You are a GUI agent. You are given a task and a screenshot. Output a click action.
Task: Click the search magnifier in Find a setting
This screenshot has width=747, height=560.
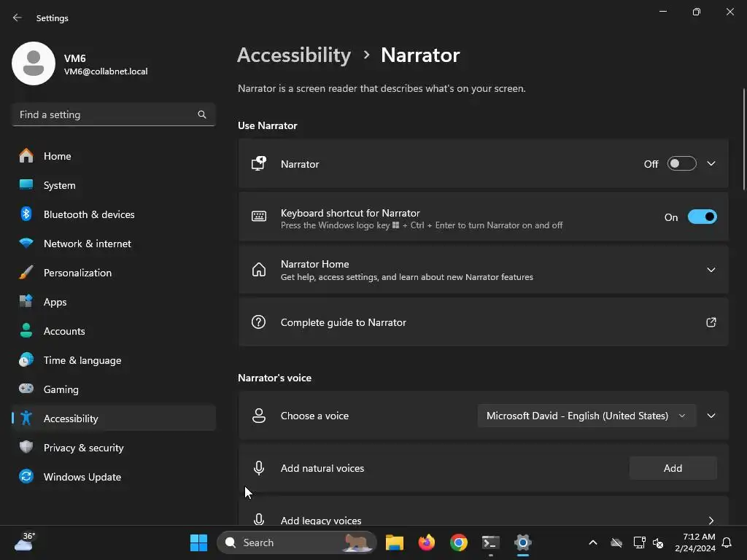tap(202, 114)
